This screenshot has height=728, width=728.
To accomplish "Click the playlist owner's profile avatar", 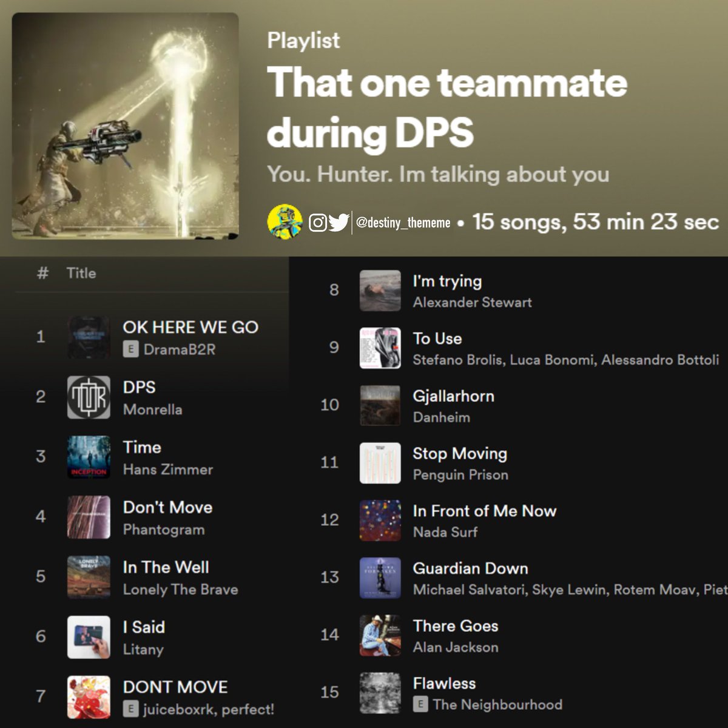I will (285, 221).
